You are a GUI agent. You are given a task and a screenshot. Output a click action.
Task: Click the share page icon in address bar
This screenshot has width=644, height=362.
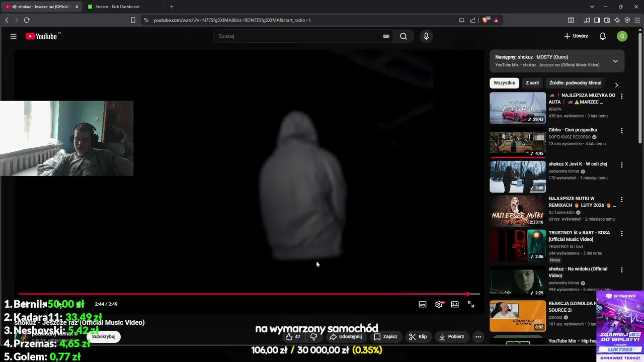pyautogui.click(x=473, y=20)
